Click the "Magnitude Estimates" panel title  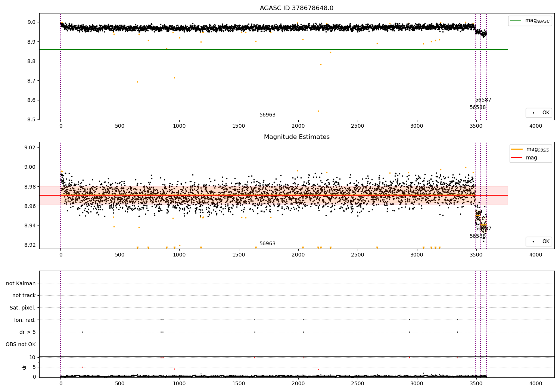(296, 137)
